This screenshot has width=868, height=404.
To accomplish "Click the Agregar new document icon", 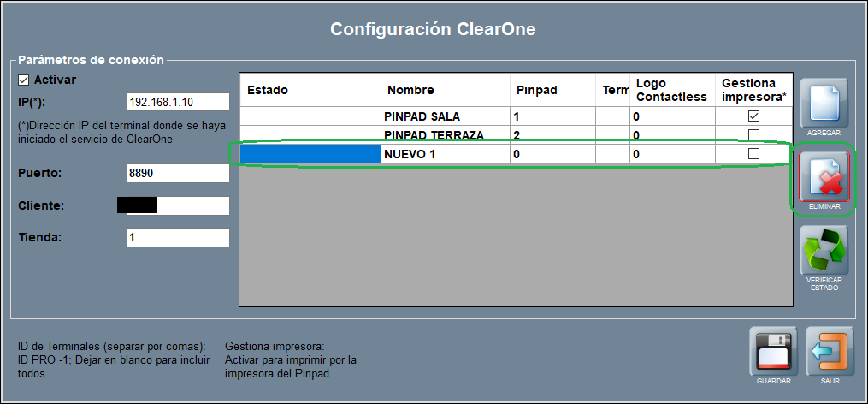I will point(823,103).
